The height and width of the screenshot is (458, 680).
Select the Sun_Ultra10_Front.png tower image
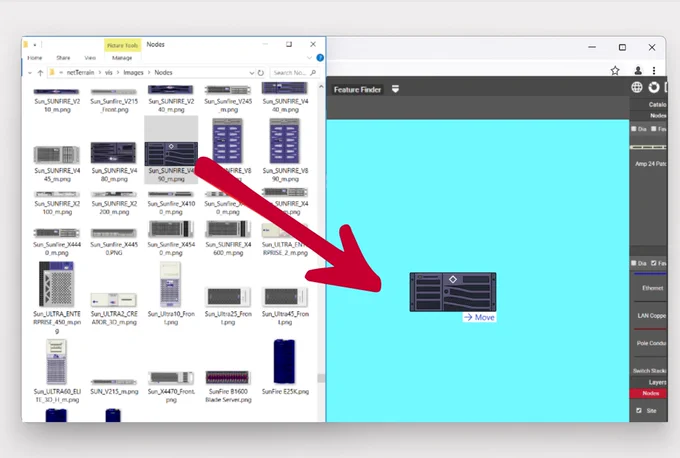171,294
